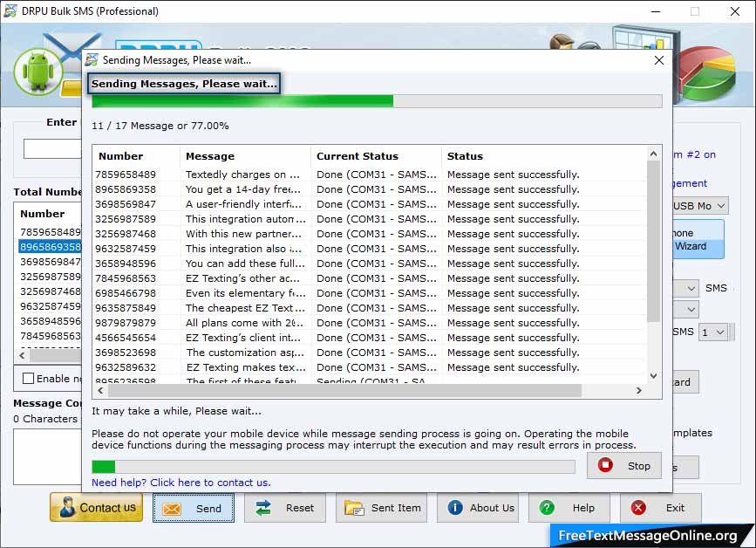The width and height of the screenshot is (756, 548).
Task: Select row with number 3698523698
Action: pyautogui.click(x=370, y=353)
